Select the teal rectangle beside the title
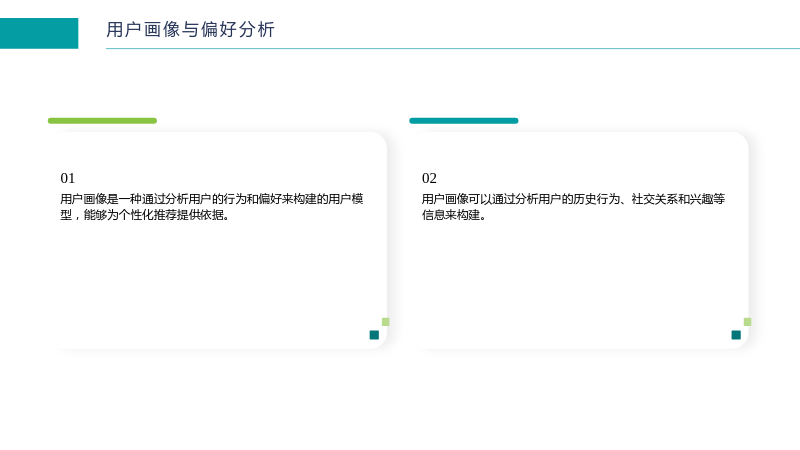Image resolution: width=800 pixels, height=450 pixels. tap(39, 33)
